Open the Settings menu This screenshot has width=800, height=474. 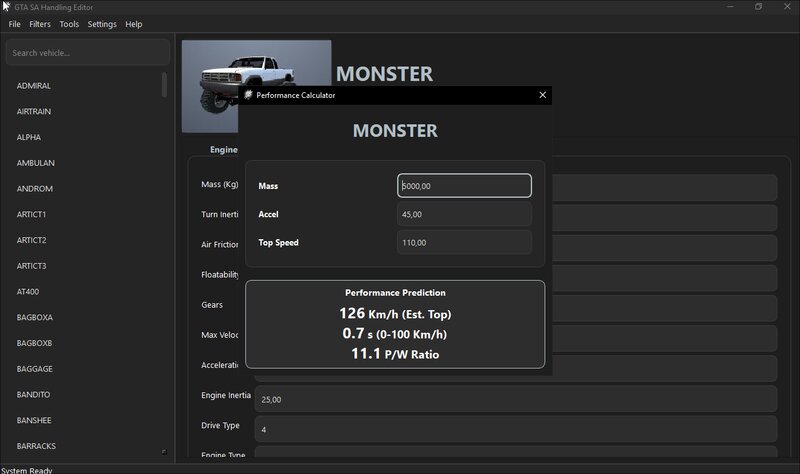102,24
